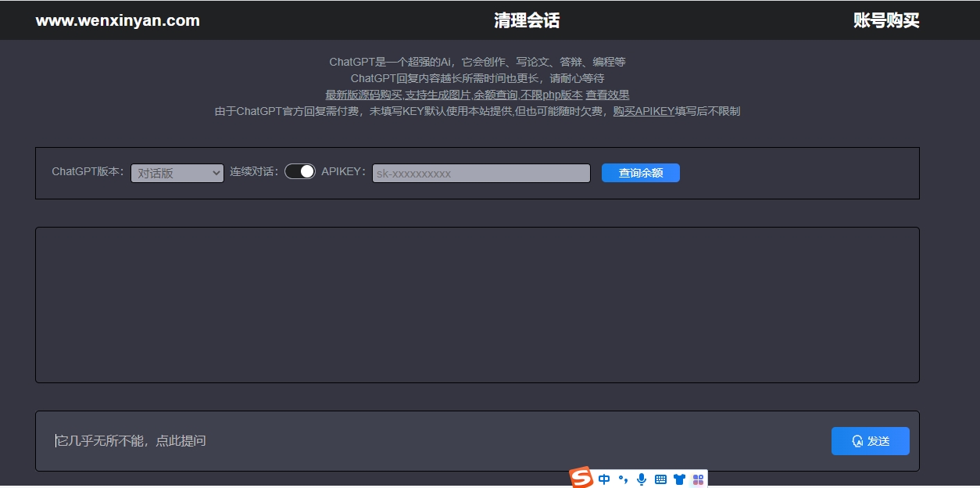Click the text ChatGPT回复内容越长所需时间也更长
980x488 pixels.
pos(446,78)
